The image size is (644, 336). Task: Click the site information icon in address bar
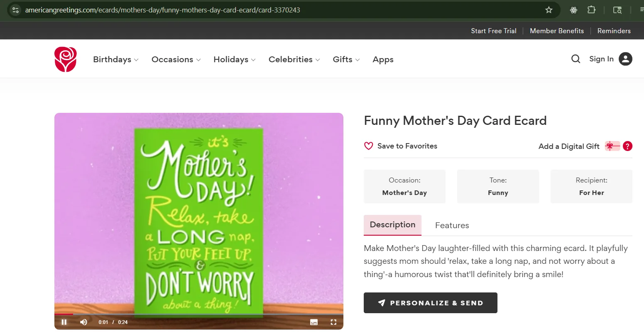point(15,10)
